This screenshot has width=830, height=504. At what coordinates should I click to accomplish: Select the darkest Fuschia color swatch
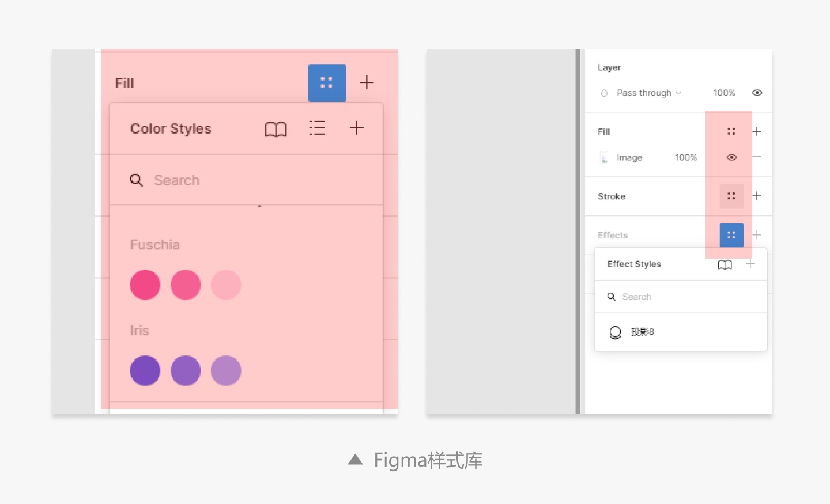[x=145, y=284]
